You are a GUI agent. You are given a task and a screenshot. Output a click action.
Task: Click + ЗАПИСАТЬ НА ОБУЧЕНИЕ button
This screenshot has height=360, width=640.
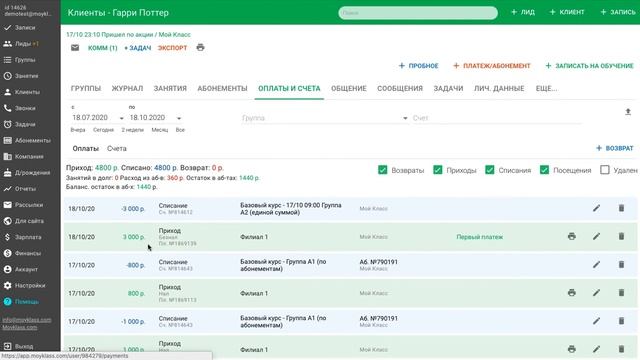pos(589,66)
